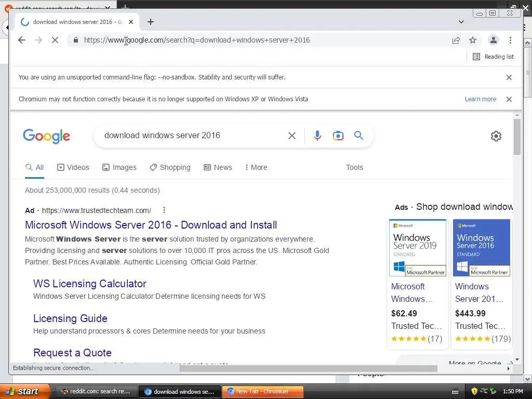Open the Request a Quote link

click(x=72, y=353)
